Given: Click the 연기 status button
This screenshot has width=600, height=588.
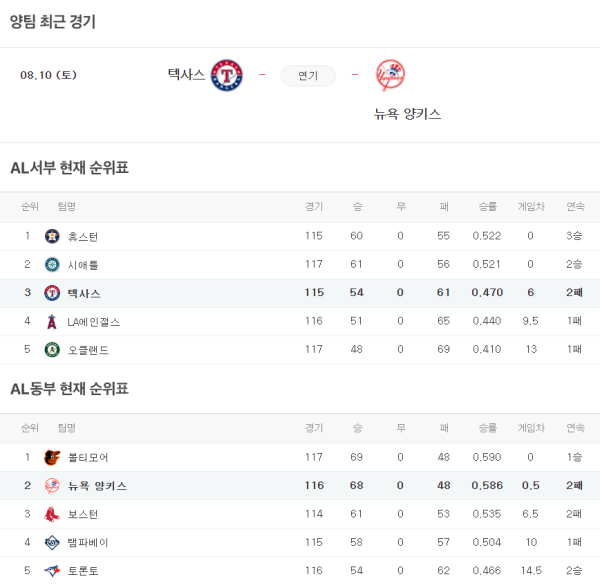Looking at the screenshot, I should pos(308,75).
